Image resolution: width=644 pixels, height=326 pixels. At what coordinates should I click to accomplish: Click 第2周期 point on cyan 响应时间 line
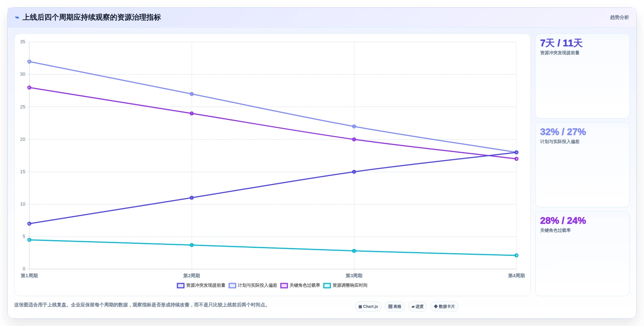tap(192, 245)
